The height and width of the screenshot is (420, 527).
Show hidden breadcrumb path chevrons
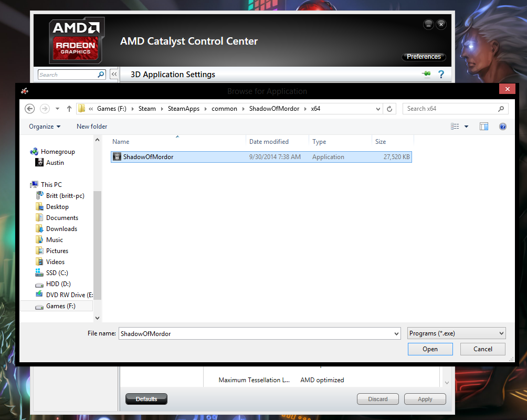[x=91, y=109]
